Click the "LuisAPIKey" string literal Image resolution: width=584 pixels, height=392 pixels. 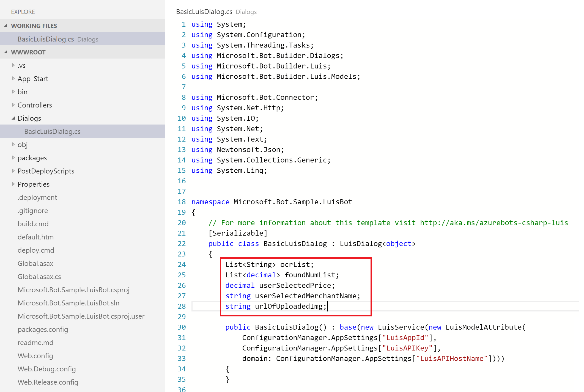(x=407, y=348)
